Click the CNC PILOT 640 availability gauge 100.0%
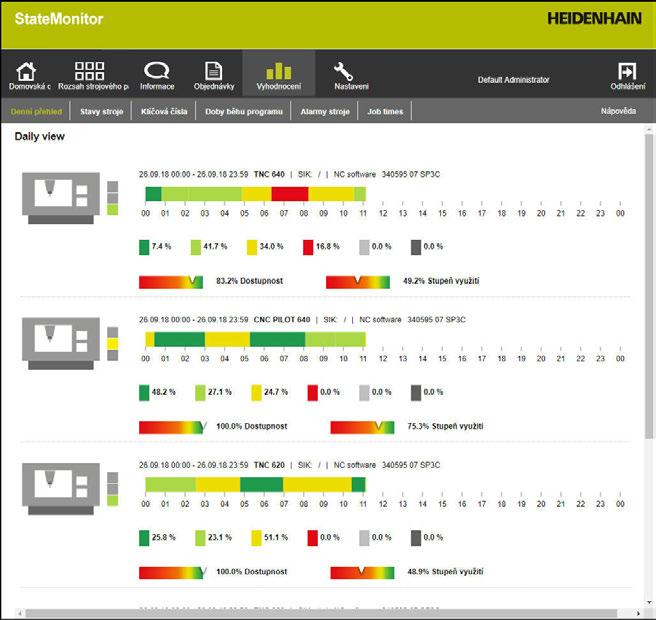Viewport: 656px width, 620px height. 173,427
